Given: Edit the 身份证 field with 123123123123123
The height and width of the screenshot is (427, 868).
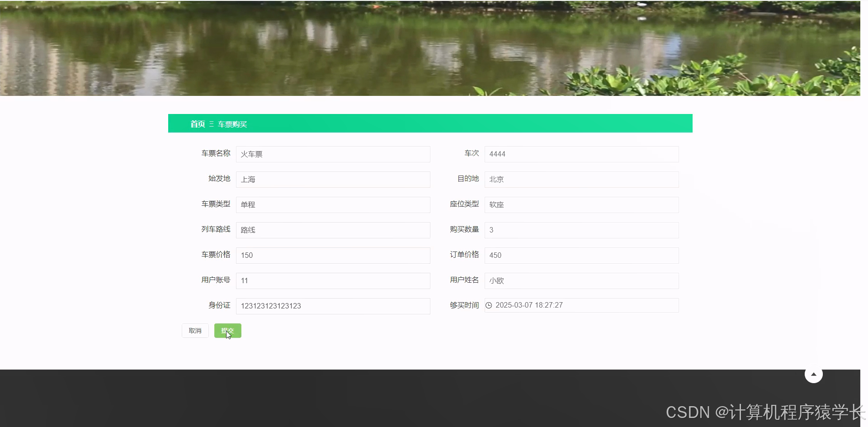Looking at the screenshot, I should (333, 306).
